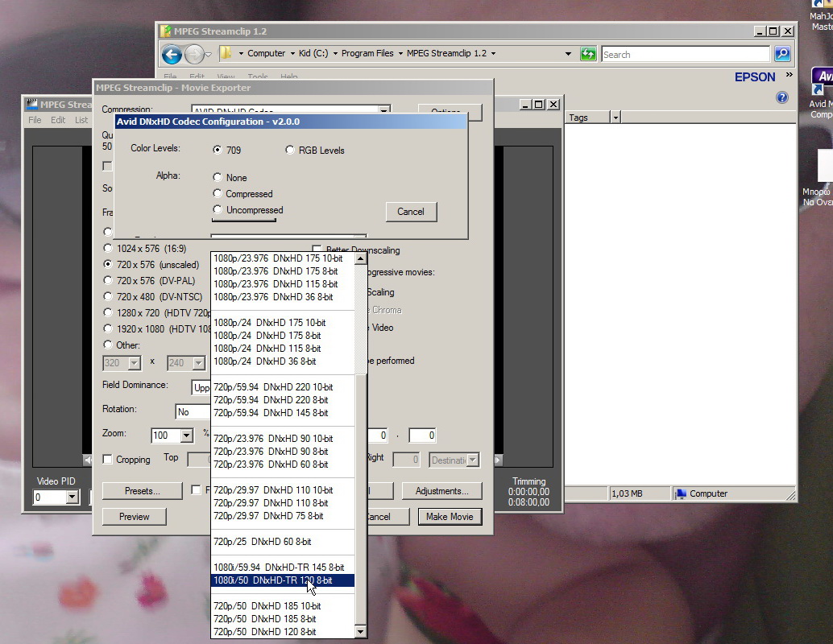Click the Tags column header
This screenshot has width=833, height=644.
(587, 118)
